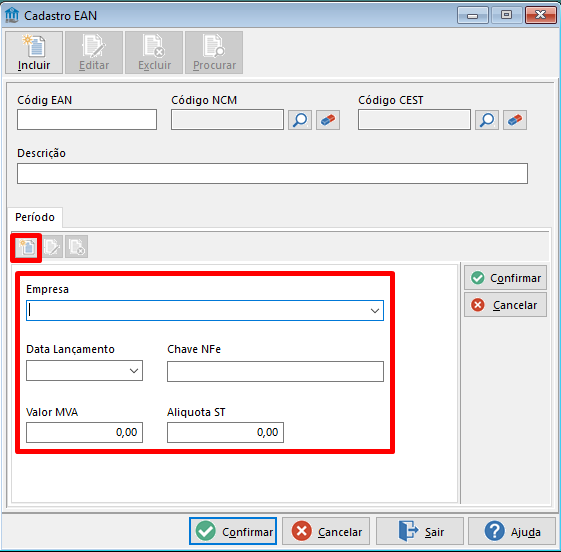The image size is (561, 552).
Task: Open the Data Lançamento date dropdown
Action: [x=134, y=371]
